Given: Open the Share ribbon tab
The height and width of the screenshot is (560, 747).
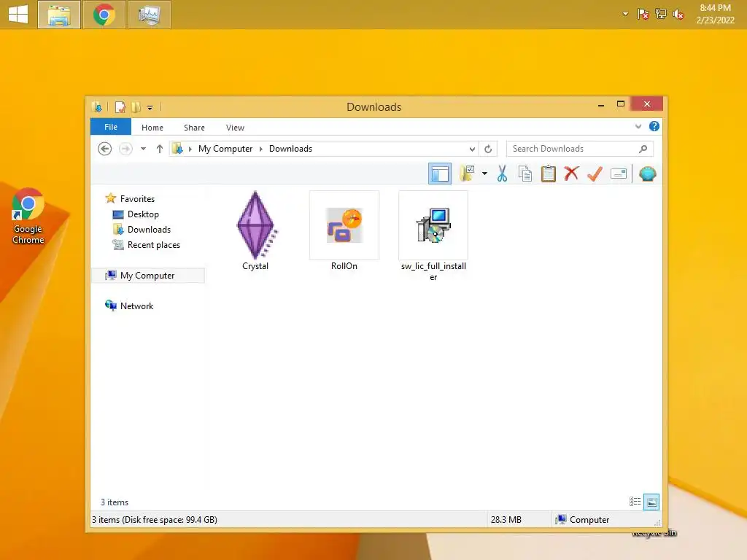Looking at the screenshot, I should (x=194, y=128).
